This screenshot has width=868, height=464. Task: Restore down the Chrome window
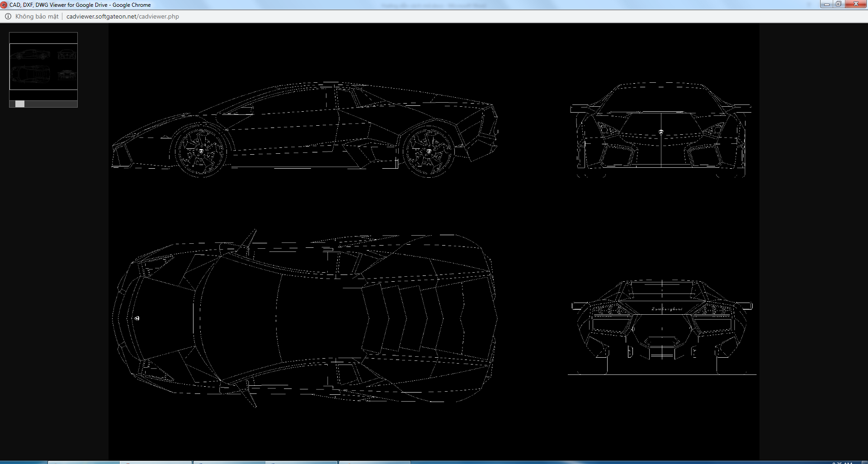click(x=839, y=4)
